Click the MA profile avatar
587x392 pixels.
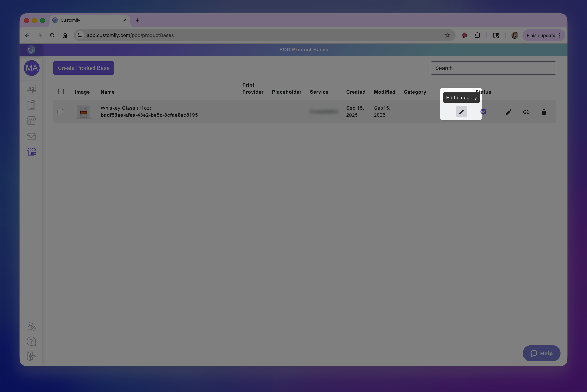click(32, 68)
